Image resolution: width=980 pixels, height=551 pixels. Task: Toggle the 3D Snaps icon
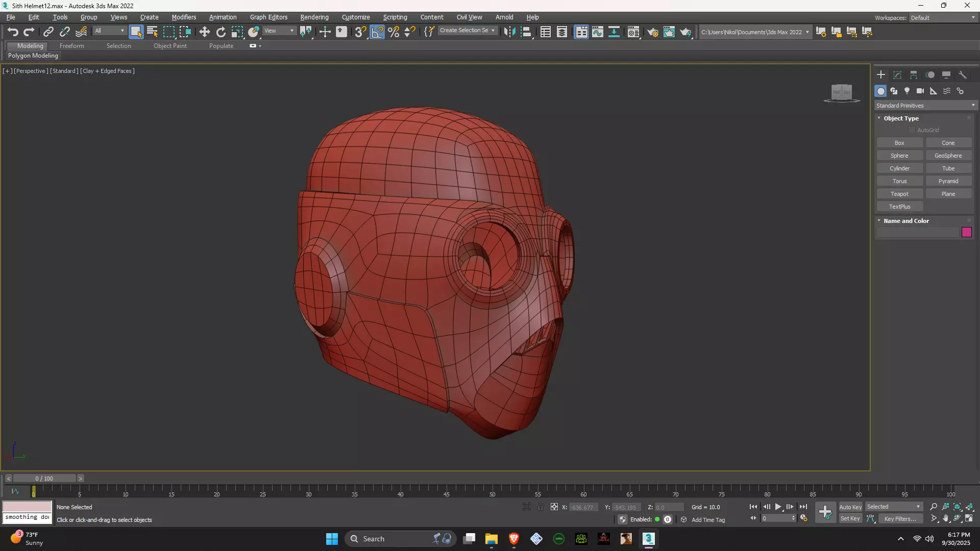click(x=360, y=32)
